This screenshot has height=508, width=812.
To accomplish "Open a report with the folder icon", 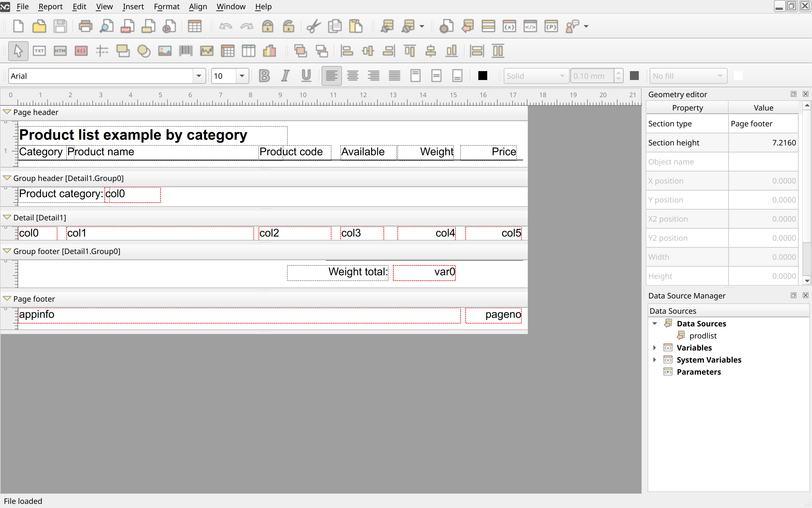I will 39,26.
